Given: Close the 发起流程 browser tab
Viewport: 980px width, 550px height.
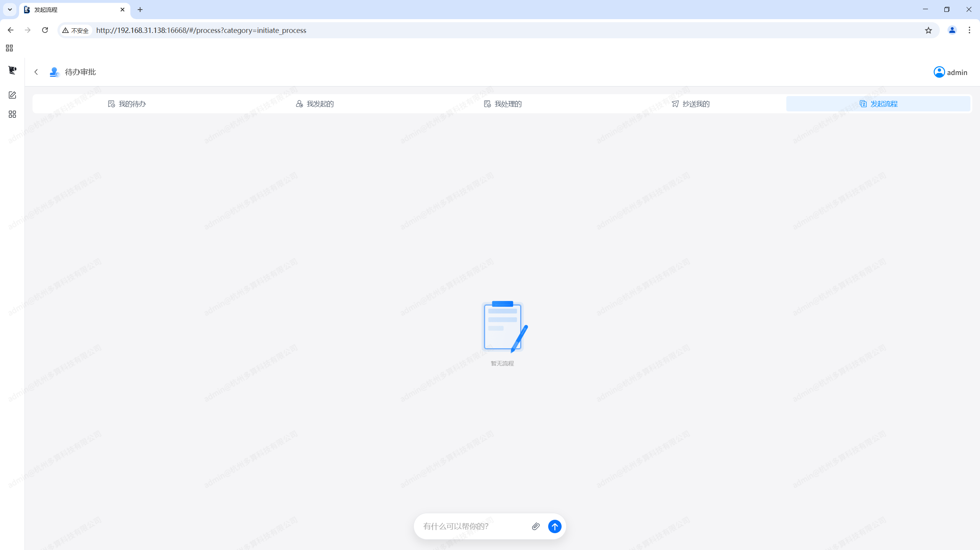Looking at the screenshot, I should (122, 10).
